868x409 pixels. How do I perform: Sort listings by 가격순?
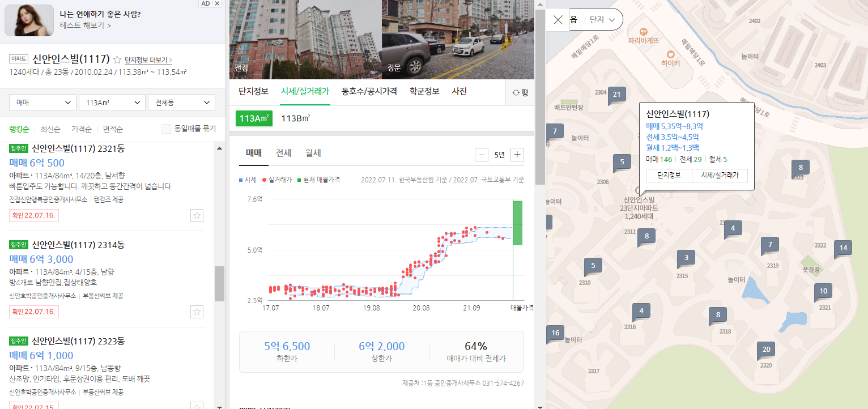coord(82,129)
